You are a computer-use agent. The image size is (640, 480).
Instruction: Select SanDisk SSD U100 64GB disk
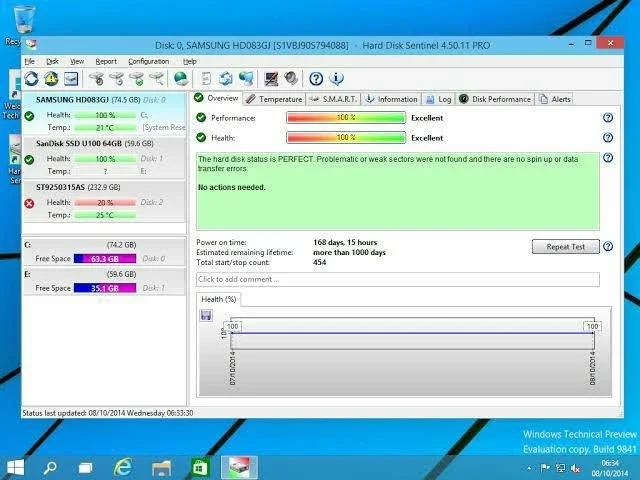point(104,158)
